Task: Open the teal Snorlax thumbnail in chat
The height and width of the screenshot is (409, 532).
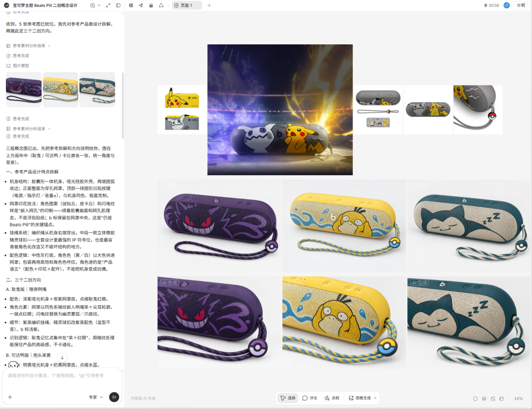Action: [x=97, y=90]
